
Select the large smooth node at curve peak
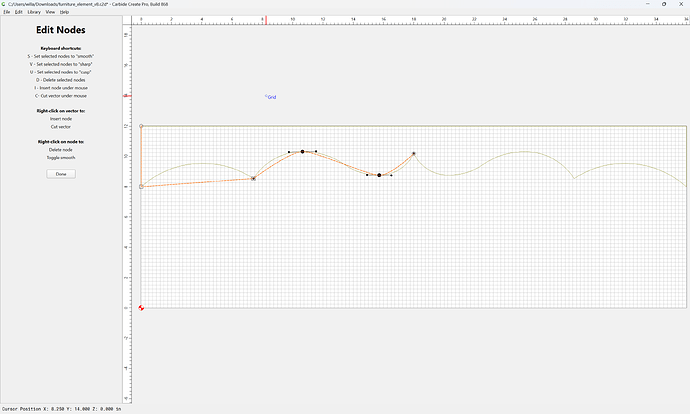[302, 151]
